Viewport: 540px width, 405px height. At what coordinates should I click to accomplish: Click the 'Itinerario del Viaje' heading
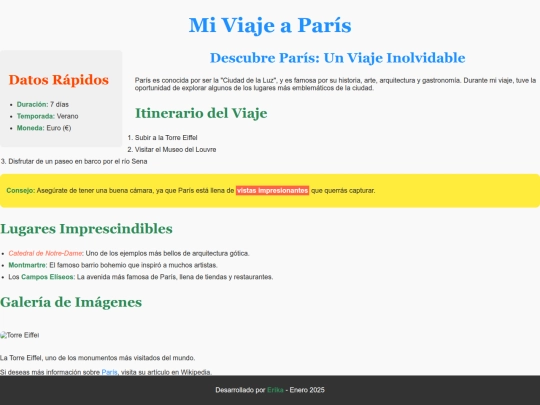(201, 113)
